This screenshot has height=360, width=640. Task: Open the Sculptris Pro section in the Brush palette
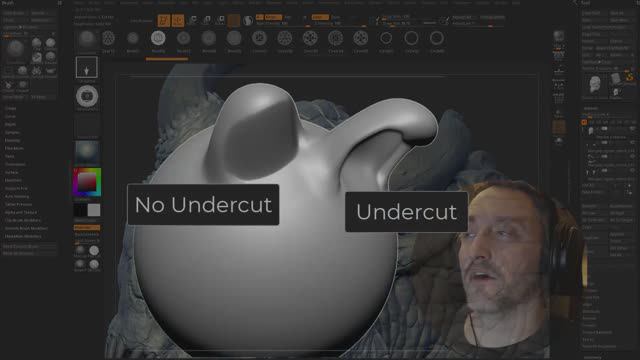16,189
